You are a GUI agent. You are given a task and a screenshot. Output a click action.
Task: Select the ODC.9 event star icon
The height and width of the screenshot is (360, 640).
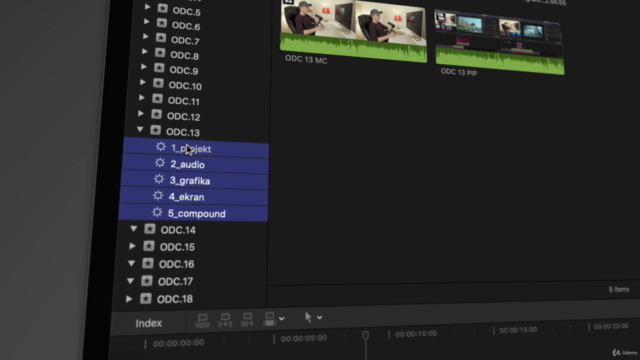(159, 68)
